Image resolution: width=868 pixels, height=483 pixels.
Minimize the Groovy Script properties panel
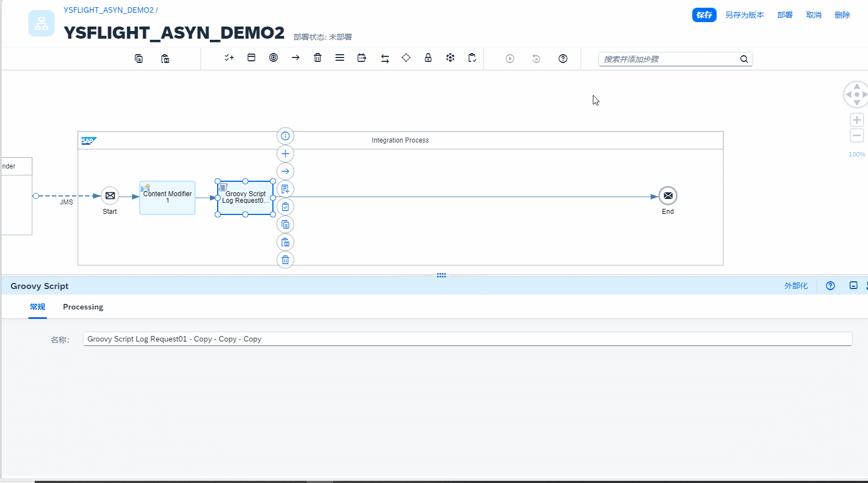(x=854, y=286)
